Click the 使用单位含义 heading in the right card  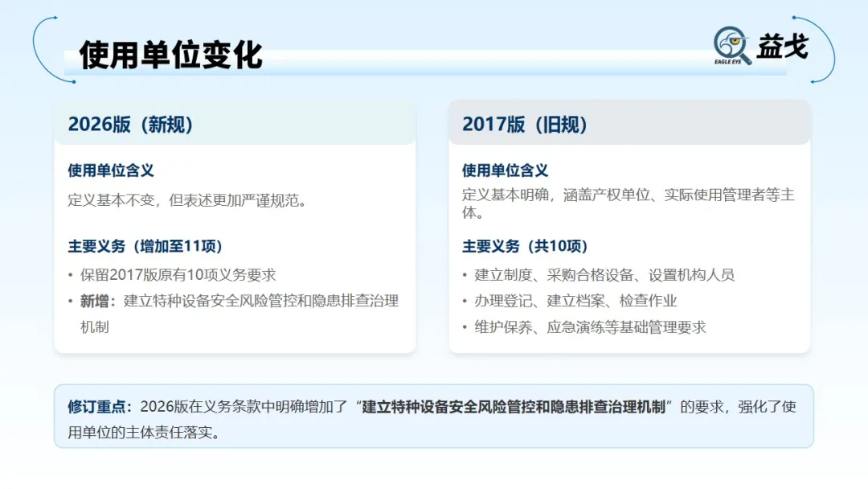[504, 171]
